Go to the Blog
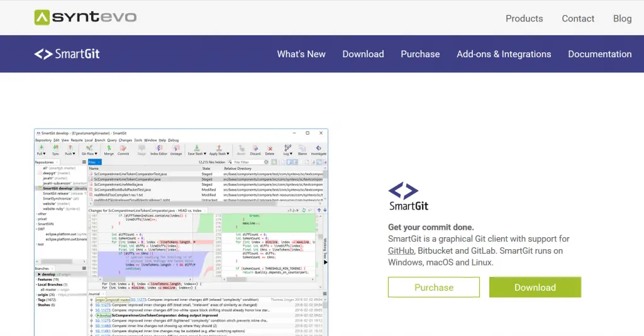This screenshot has height=336, width=644. [622, 18]
